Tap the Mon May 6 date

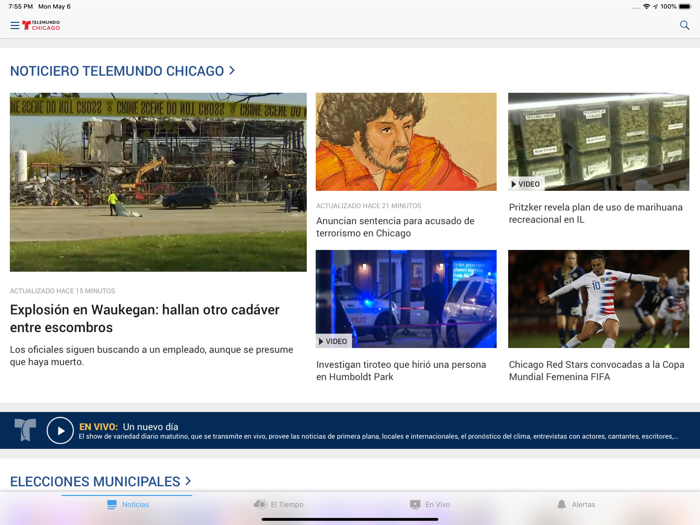tap(54, 7)
